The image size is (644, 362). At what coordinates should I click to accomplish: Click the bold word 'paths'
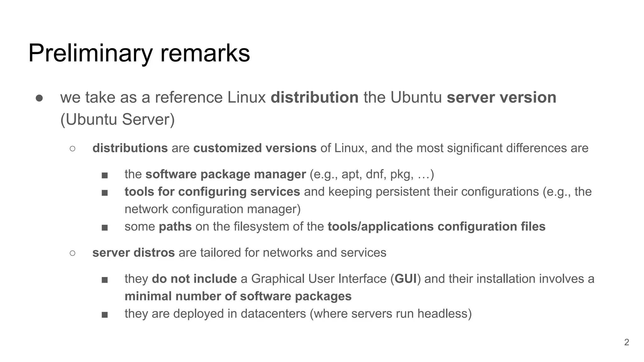coord(175,227)
